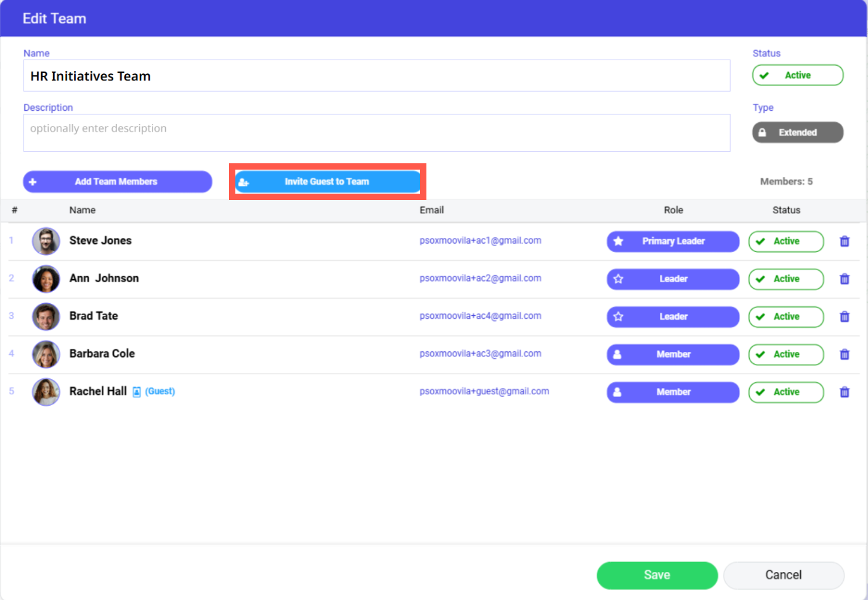Image resolution: width=868 pixels, height=600 pixels.
Task: Change Barbara Cole's Member role
Action: click(673, 354)
